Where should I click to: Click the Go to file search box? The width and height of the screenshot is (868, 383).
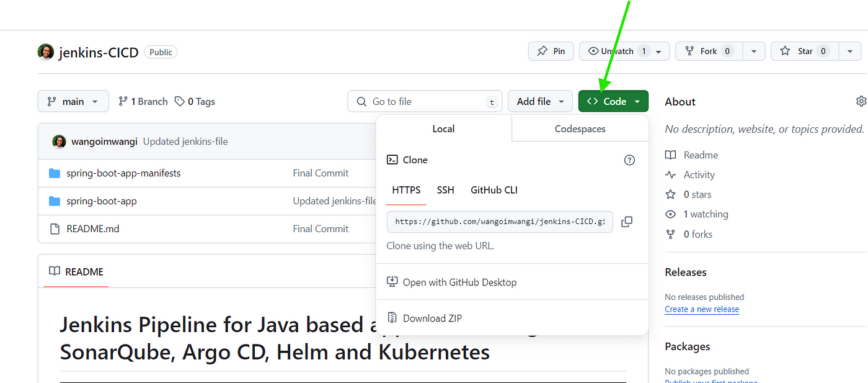click(x=425, y=101)
